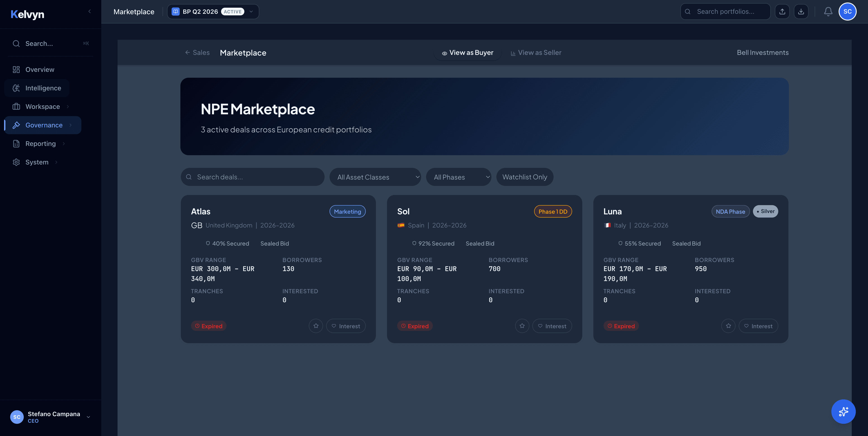The image size is (868, 436).
Task: Collapse the sidebar with the chevron icon
Action: [x=89, y=12]
